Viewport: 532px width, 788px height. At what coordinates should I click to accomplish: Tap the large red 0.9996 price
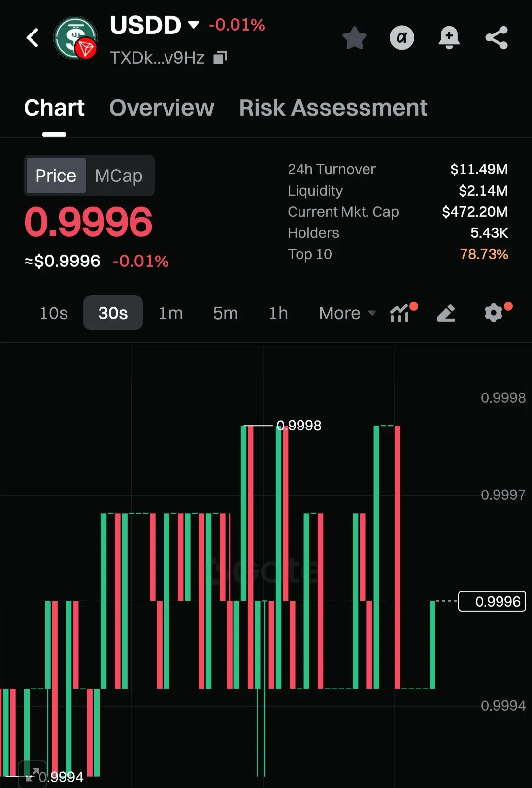(89, 222)
